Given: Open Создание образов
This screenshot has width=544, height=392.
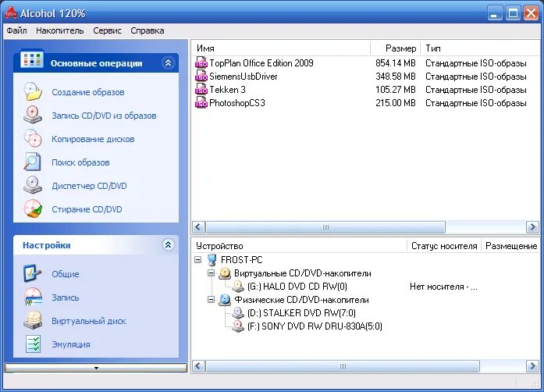Looking at the screenshot, I should [87, 92].
